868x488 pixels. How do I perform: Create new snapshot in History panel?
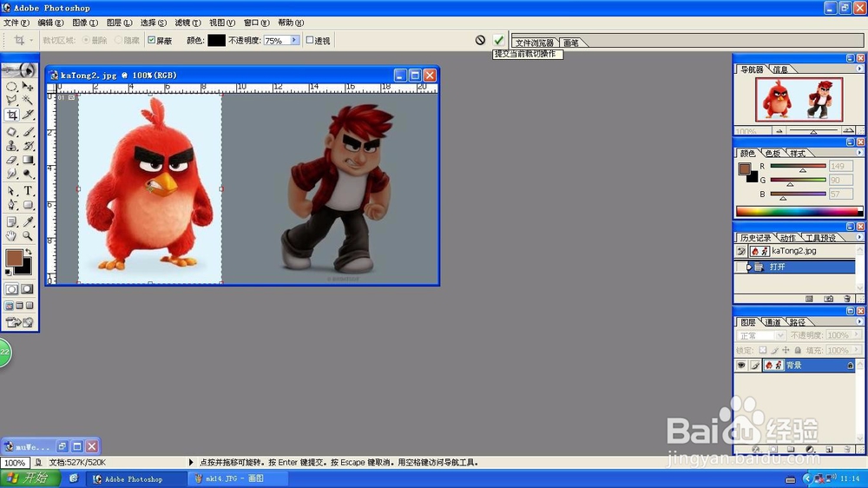828,299
